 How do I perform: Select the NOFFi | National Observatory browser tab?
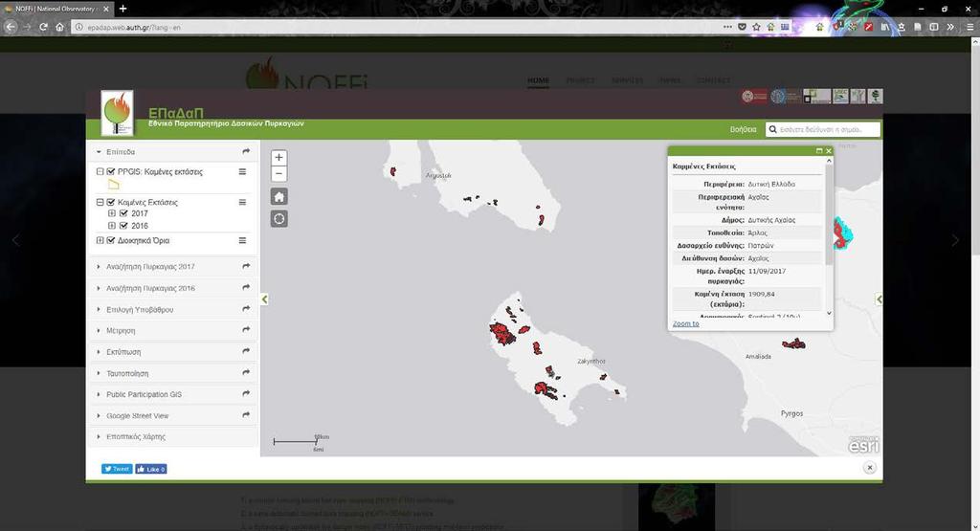tap(56, 9)
